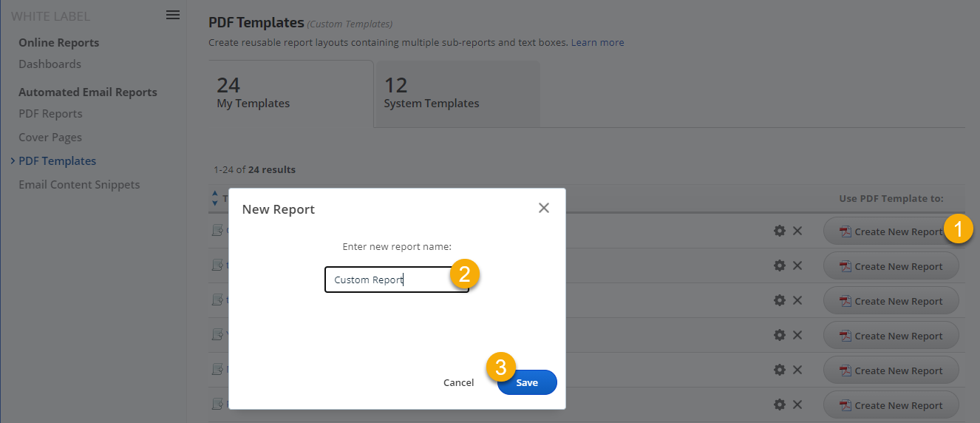The image size is (980, 423).
Task: Click the delete X in third template row
Action: pos(797,300)
